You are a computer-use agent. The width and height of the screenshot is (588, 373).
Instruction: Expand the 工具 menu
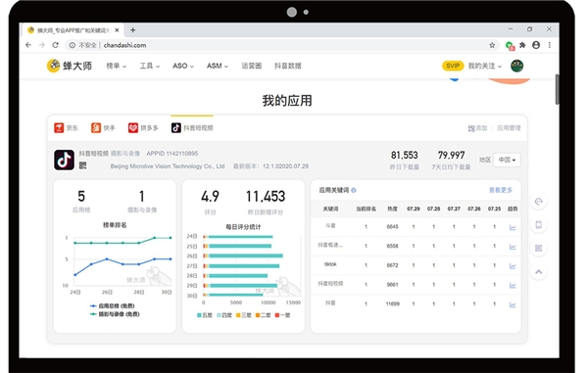[150, 66]
